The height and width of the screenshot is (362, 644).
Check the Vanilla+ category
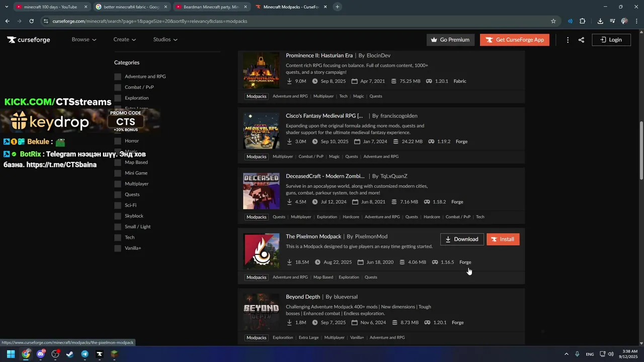(x=118, y=248)
